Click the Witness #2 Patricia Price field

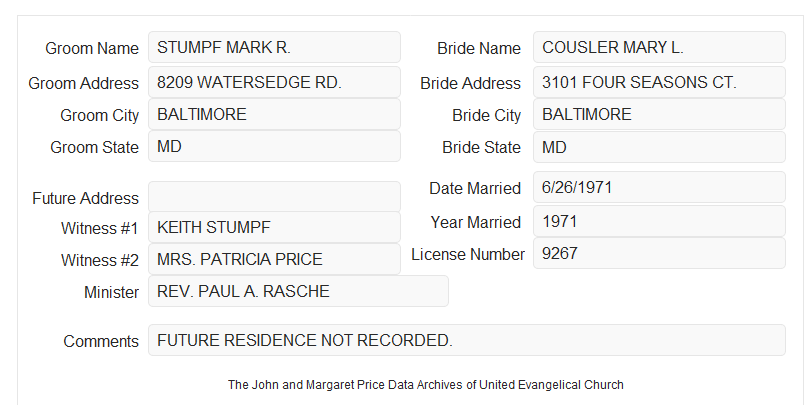tap(274, 259)
